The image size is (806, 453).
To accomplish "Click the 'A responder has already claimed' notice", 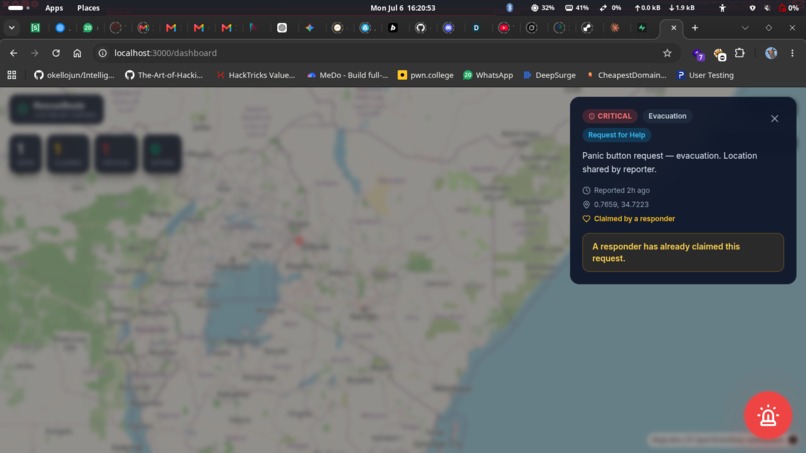I will click(683, 252).
